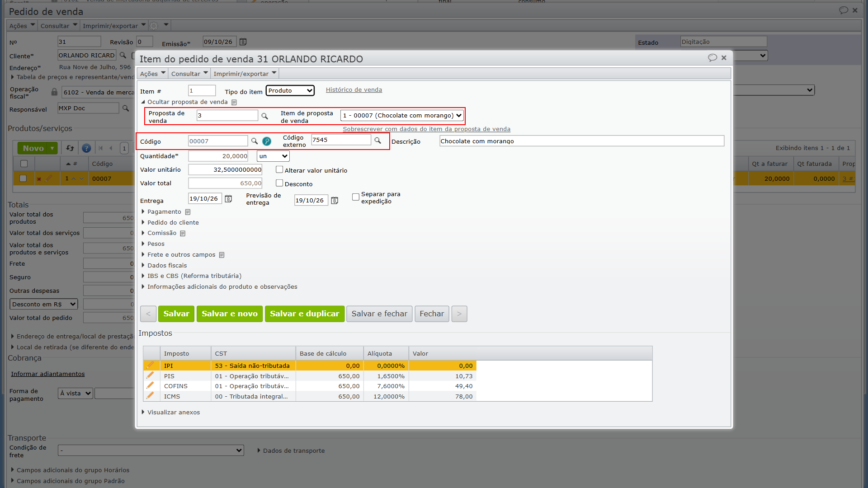Enable the Alterar valor unitário checkbox
The width and height of the screenshot is (868, 488).
279,169
